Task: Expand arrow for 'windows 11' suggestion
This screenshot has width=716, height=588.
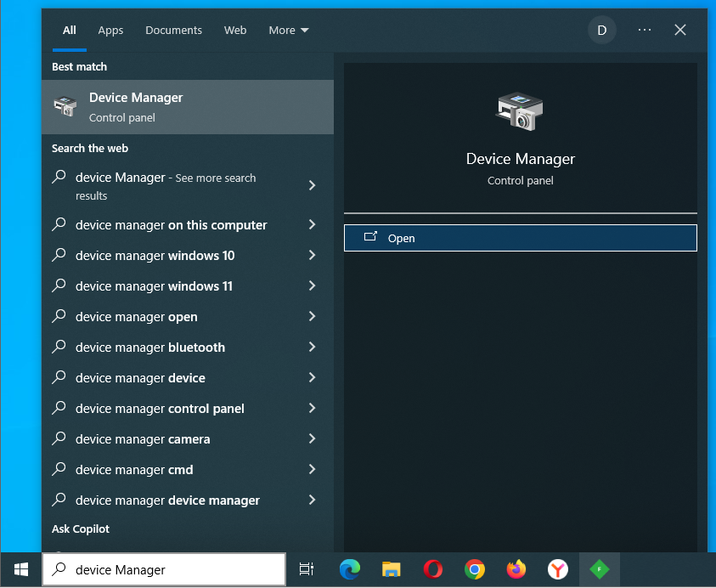Action: pyautogui.click(x=312, y=286)
